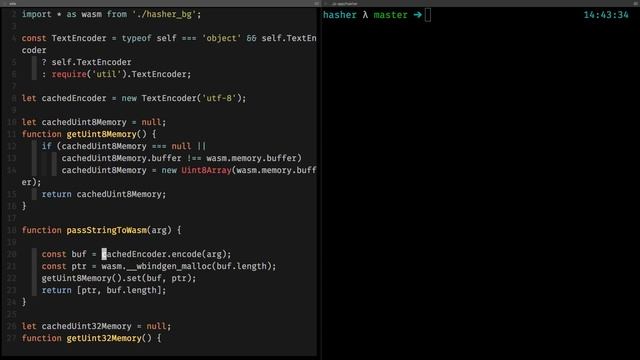Click the 'if' keyword in getUint8Memory
Image resolution: width=640 pixels, height=360 pixels.
[47, 146]
